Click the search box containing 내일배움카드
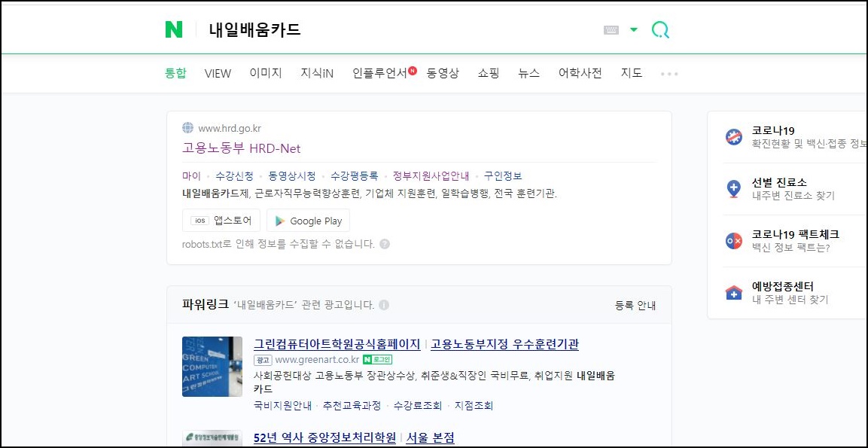868x448 pixels. point(398,29)
